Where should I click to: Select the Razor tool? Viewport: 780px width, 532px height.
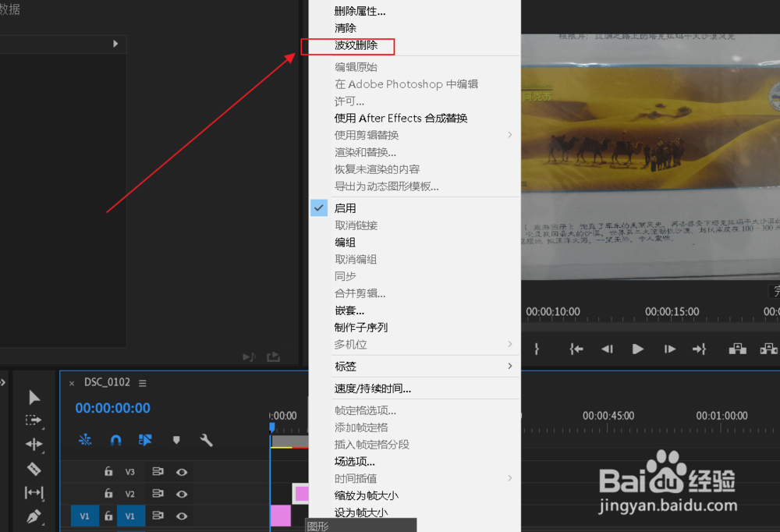click(x=34, y=469)
